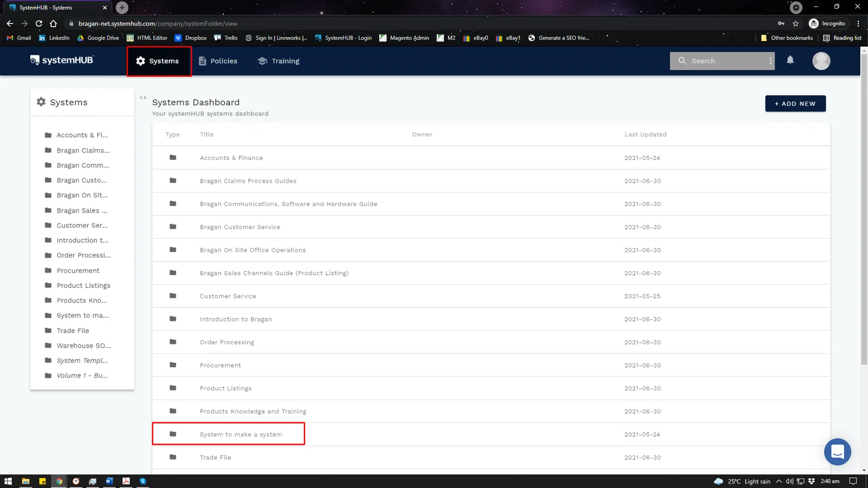Open Bragan Customer Service row
The height and width of the screenshot is (488, 868).
tap(491, 227)
